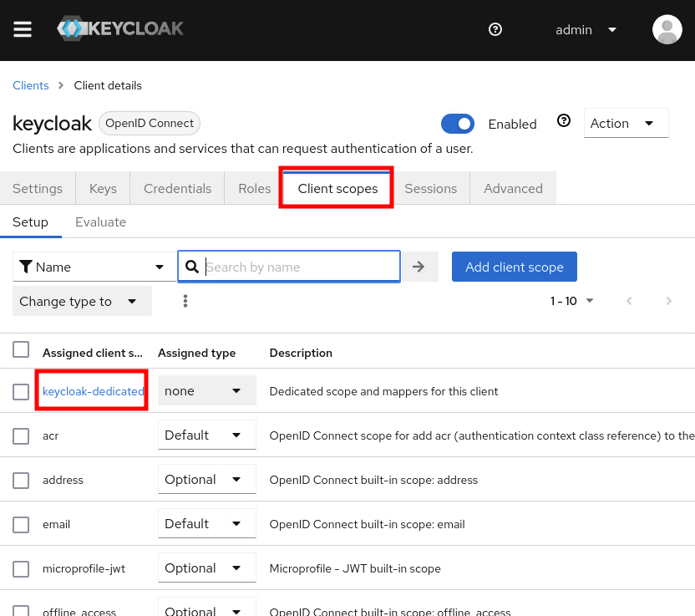Select the microprofile-jwt row checkbox
Viewport: 695px width, 616px height.
point(21,569)
